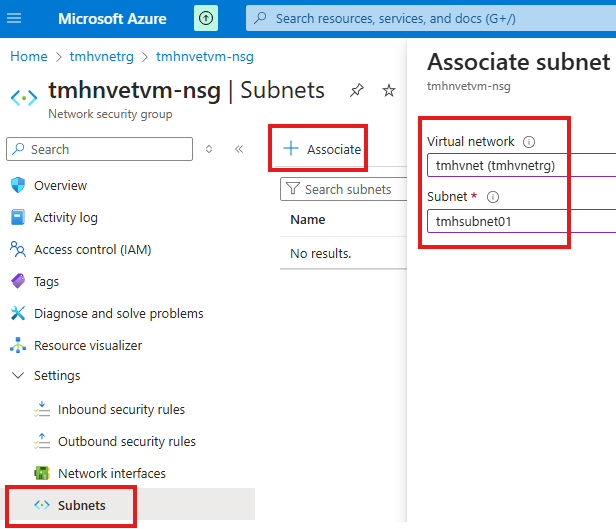The height and width of the screenshot is (529, 616).
Task: Click the Associate subnet panel title
Action: 519,62
